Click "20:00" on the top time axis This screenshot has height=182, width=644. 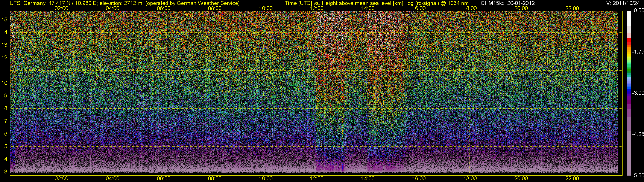point(521,8)
